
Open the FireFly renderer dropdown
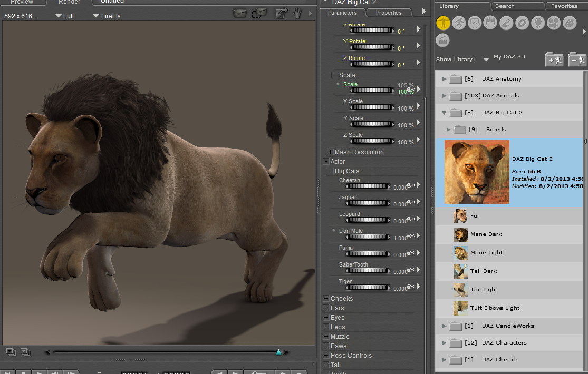tap(107, 16)
